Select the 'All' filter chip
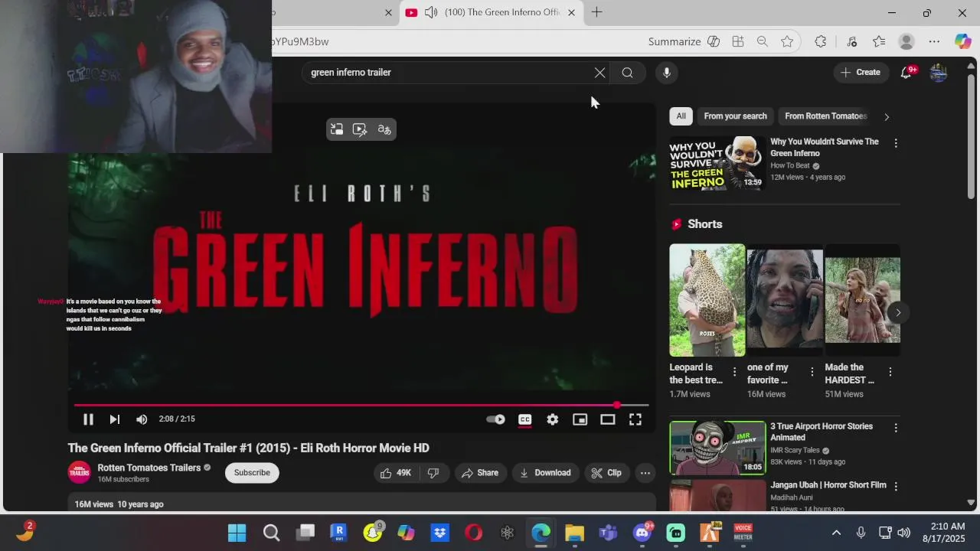 pos(681,116)
